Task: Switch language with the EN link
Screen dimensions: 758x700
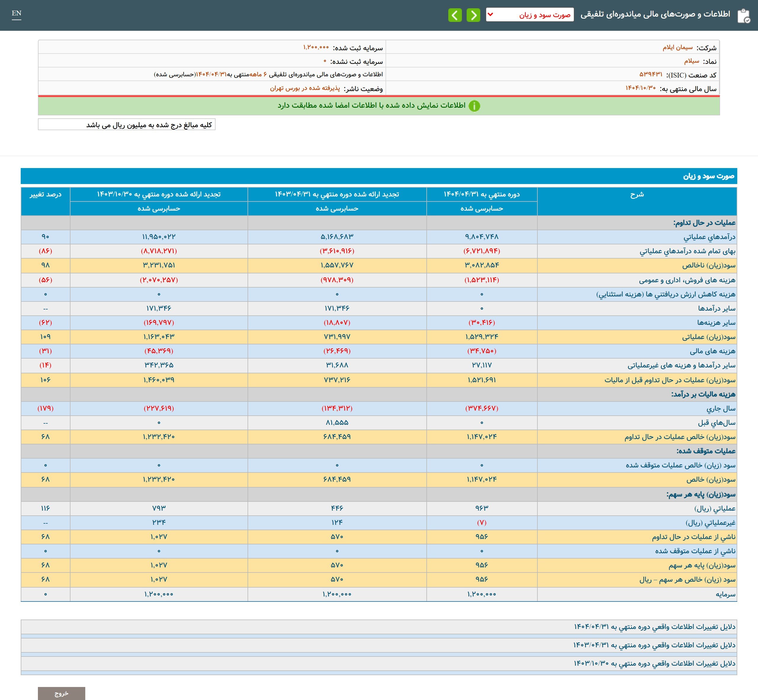Action: (16, 14)
